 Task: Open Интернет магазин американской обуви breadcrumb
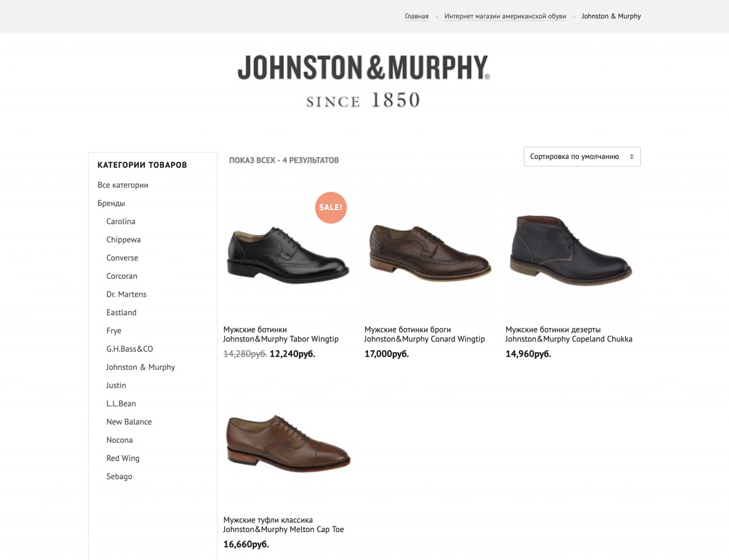coord(505,17)
